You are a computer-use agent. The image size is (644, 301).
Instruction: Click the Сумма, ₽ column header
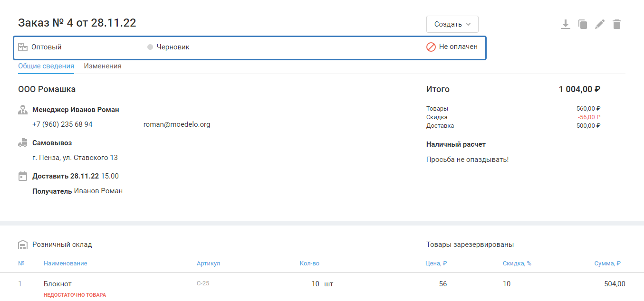[607, 263]
